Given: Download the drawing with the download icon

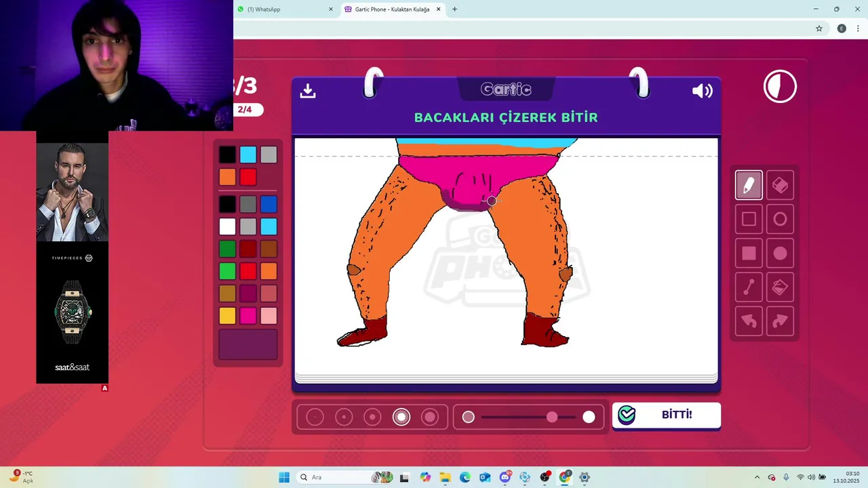Looking at the screenshot, I should click(308, 91).
